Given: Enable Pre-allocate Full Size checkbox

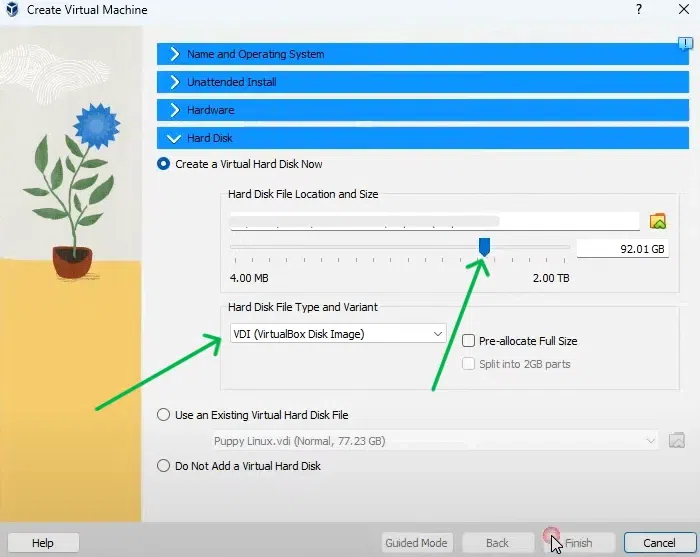Looking at the screenshot, I should tap(468, 341).
